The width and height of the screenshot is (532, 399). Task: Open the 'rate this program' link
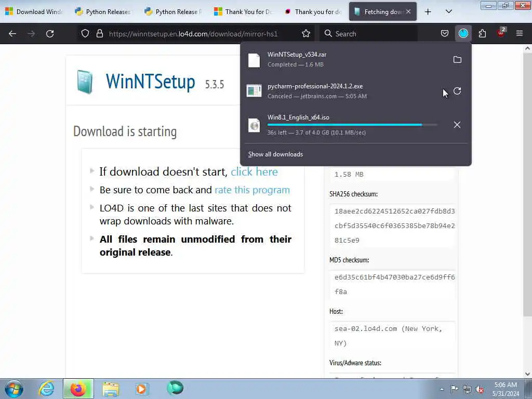[x=252, y=190]
